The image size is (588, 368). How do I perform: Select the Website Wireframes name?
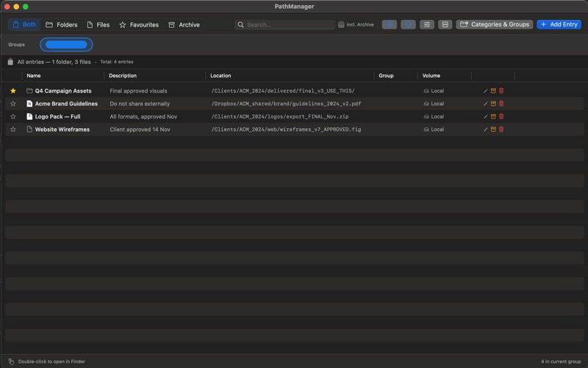click(x=62, y=130)
